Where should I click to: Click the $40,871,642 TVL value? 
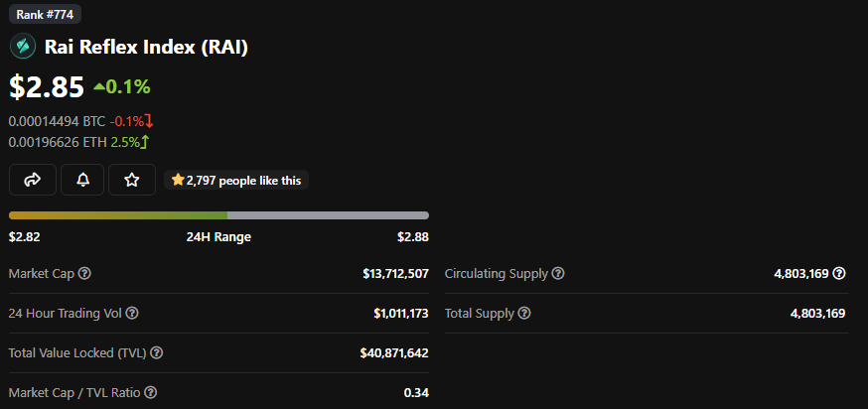pos(395,352)
